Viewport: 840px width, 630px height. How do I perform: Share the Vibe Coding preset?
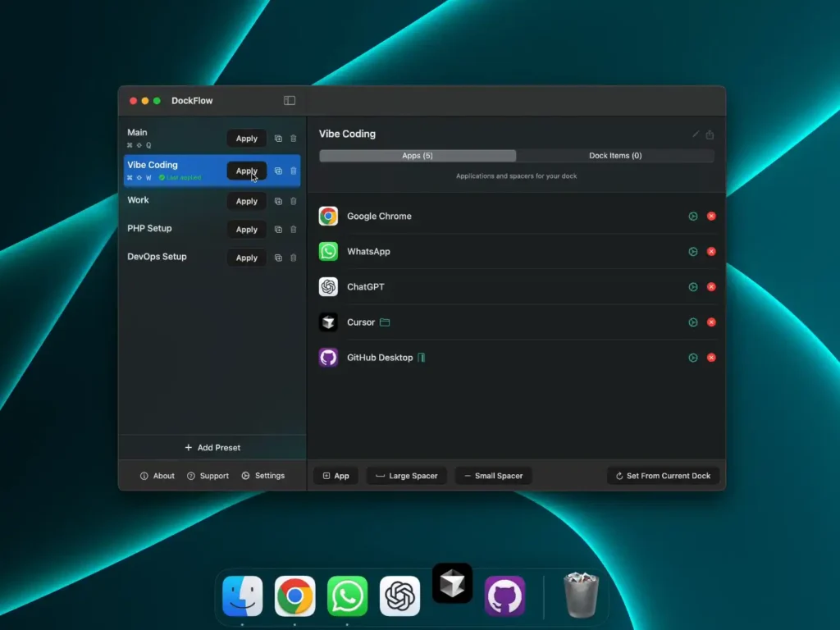[x=710, y=135]
